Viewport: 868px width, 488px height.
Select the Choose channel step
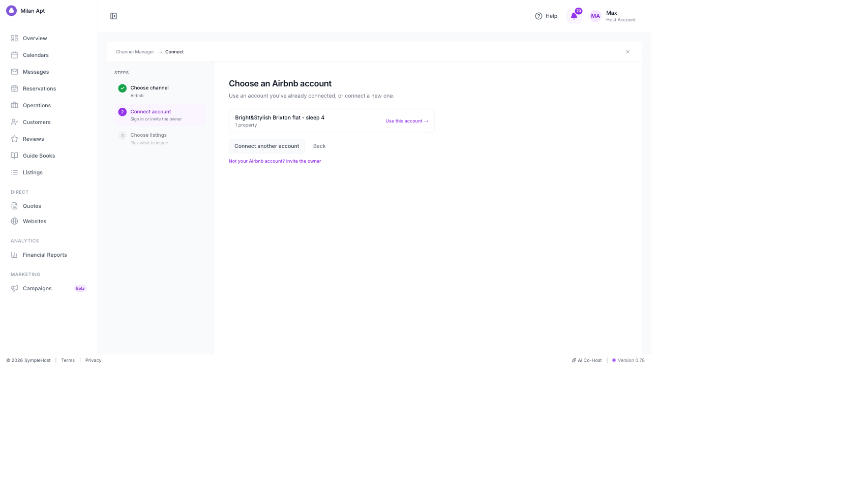[x=160, y=91]
